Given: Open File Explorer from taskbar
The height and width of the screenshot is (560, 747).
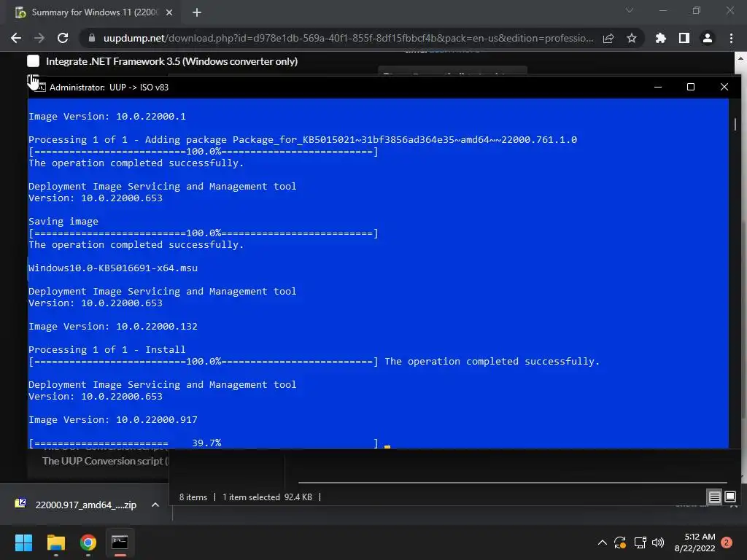Looking at the screenshot, I should click(55, 542).
